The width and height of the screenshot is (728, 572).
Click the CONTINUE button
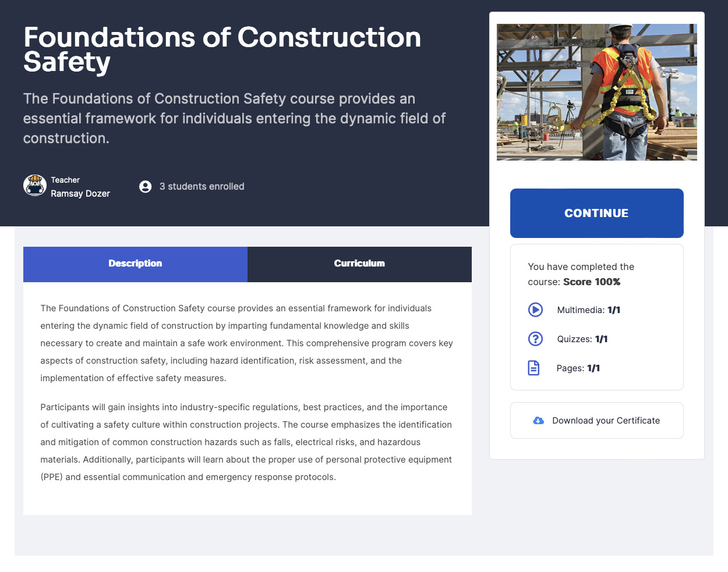click(597, 213)
